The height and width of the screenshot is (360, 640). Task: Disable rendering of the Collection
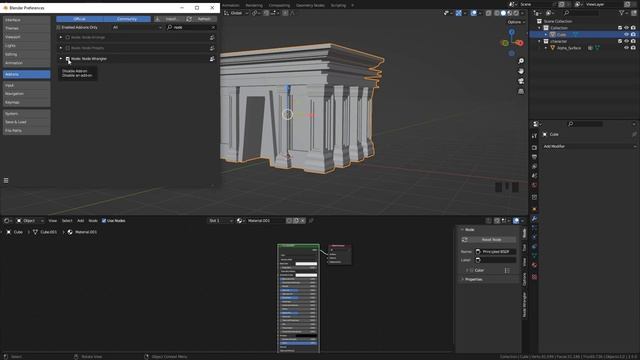(x=633, y=28)
